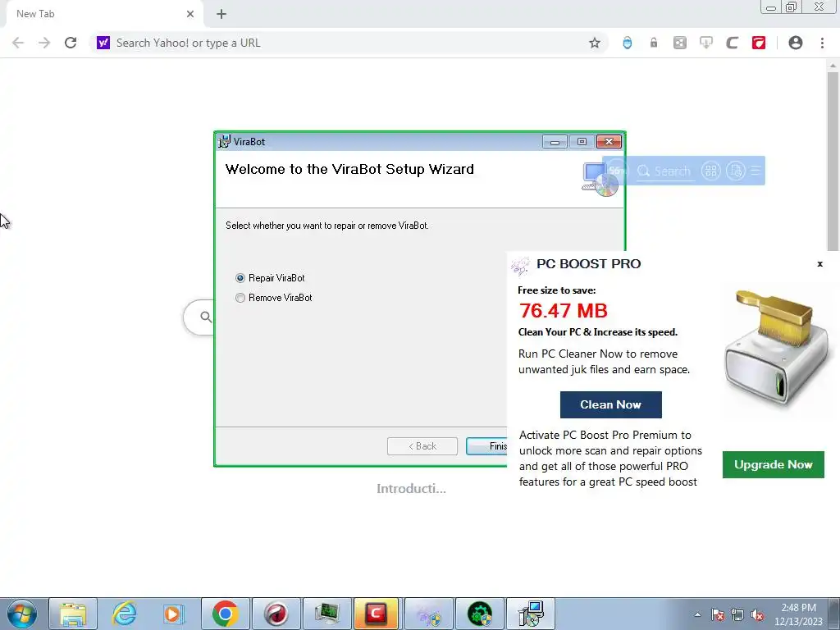The image size is (840, 630).
Task: Open the media player taskbar icon
Action: pos(173,614)
